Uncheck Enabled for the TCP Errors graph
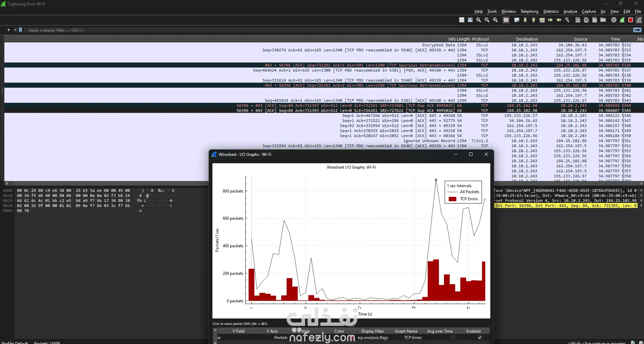This screenshot has height=344, width=644. (480, 338)
